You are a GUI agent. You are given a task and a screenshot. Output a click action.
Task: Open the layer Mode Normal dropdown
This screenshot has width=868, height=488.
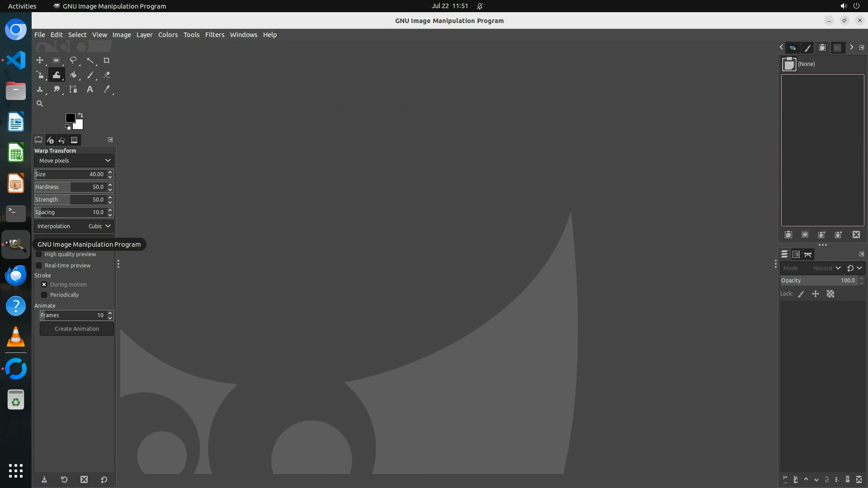(811, 268)
